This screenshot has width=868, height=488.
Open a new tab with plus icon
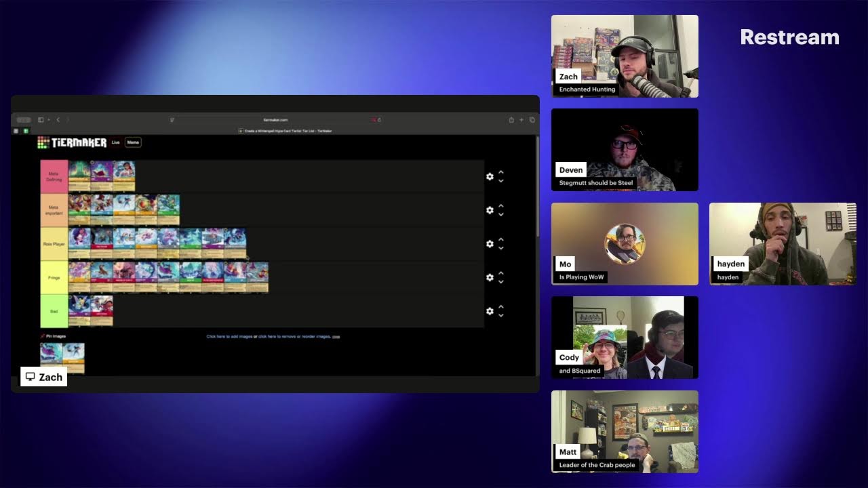point(521,120)
